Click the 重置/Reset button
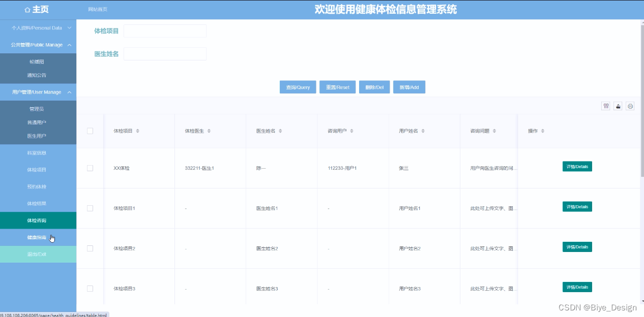The height and width of the screenshot is (317, 644). click(x=338, y=87)
